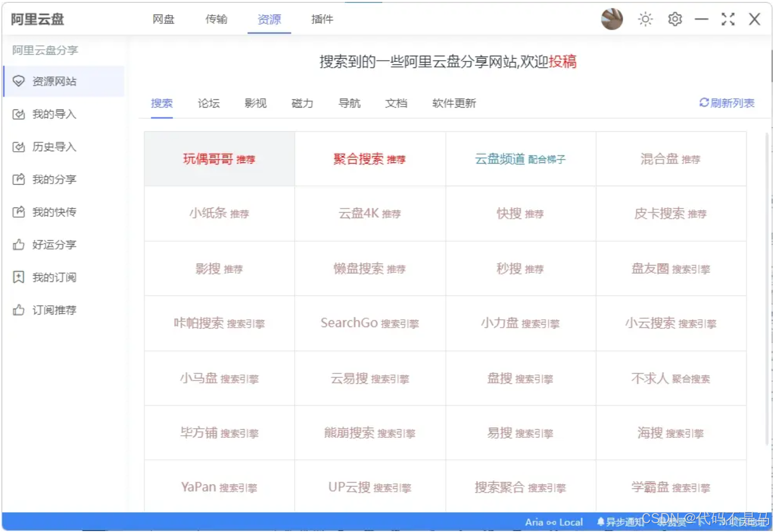Screen dimensions: 773x532
Task: Open 我的分享 in the sidebar
Action: (x=64, y=179)
